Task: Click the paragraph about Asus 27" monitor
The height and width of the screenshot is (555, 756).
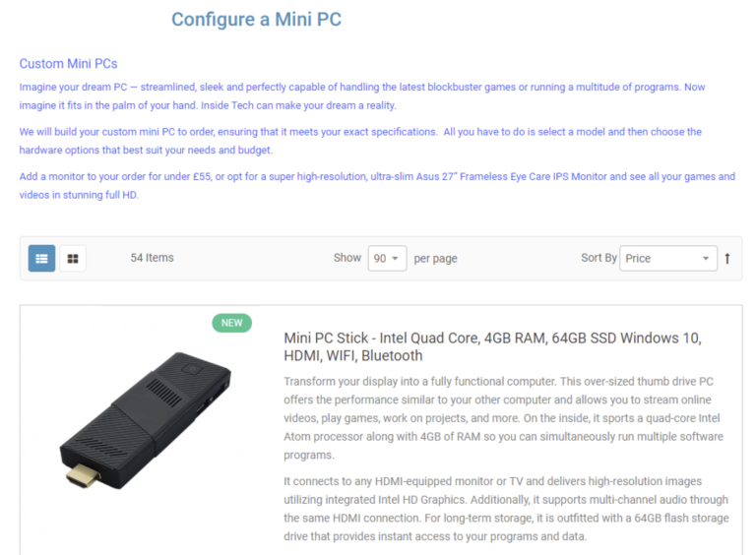Action: point(377,185)
